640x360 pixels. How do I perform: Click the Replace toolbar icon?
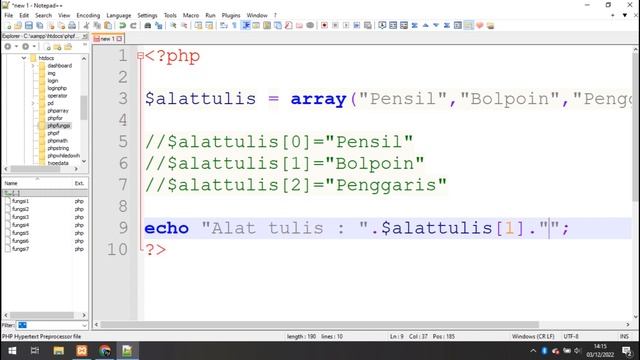tap(159, 26)
